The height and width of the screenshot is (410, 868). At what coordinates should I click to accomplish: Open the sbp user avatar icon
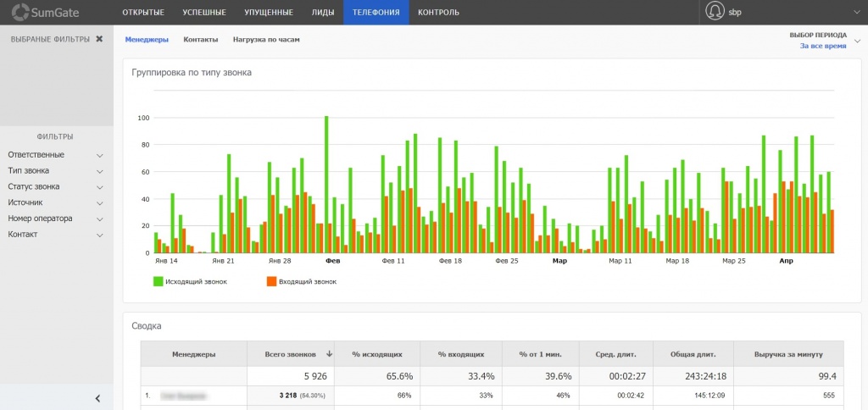tap(715, 12)
